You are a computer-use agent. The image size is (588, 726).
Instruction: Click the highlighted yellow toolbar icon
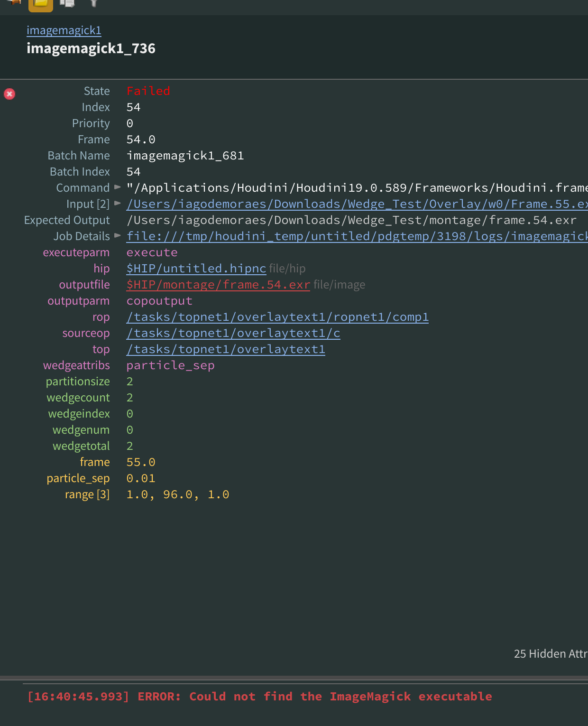41,4
